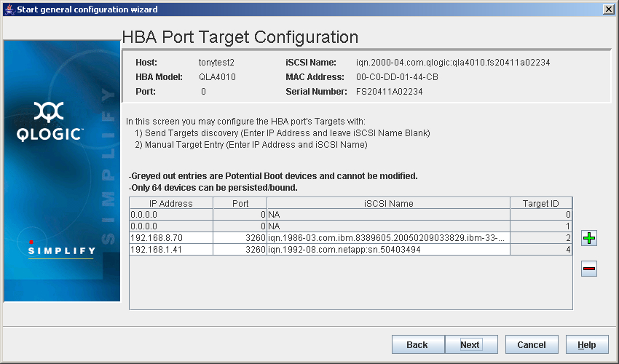This screenshot has height=364, width=619.
Task: Select the netapp iSCSI name entry
Action: click(x=388, y=250)
